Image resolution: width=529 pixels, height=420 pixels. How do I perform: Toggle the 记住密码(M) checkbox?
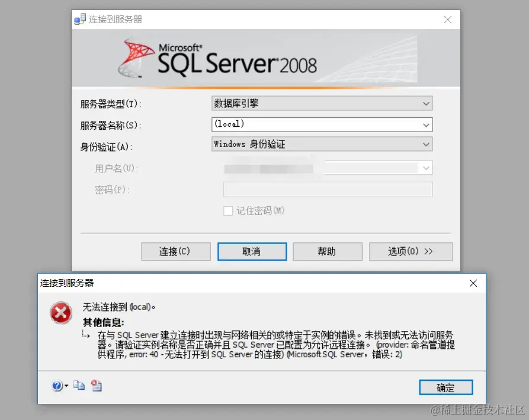(228, 211)
